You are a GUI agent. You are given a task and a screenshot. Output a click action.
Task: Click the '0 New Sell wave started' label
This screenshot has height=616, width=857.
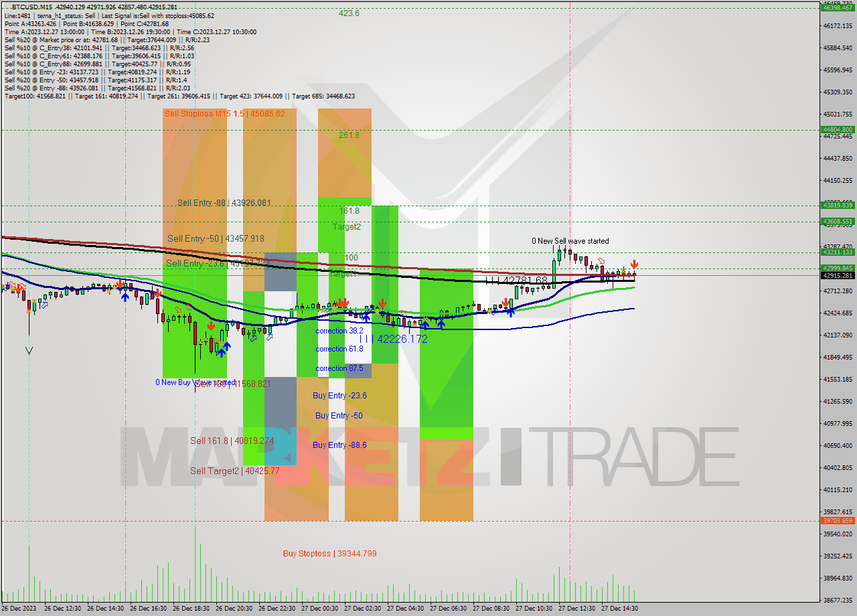570,241
